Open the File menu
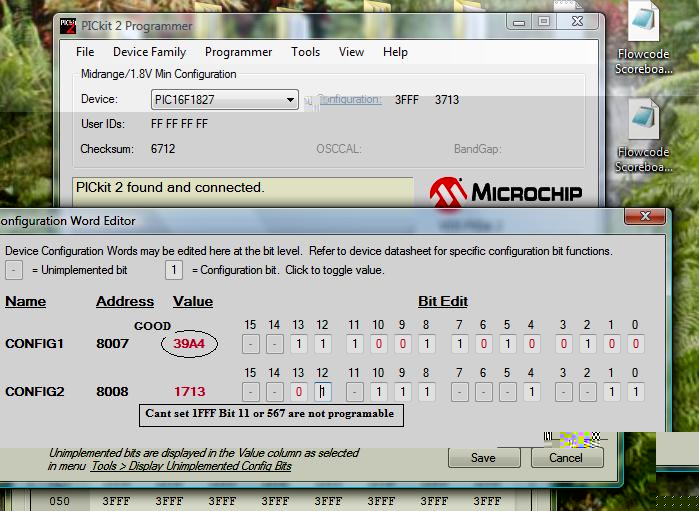 coord(85,52)
